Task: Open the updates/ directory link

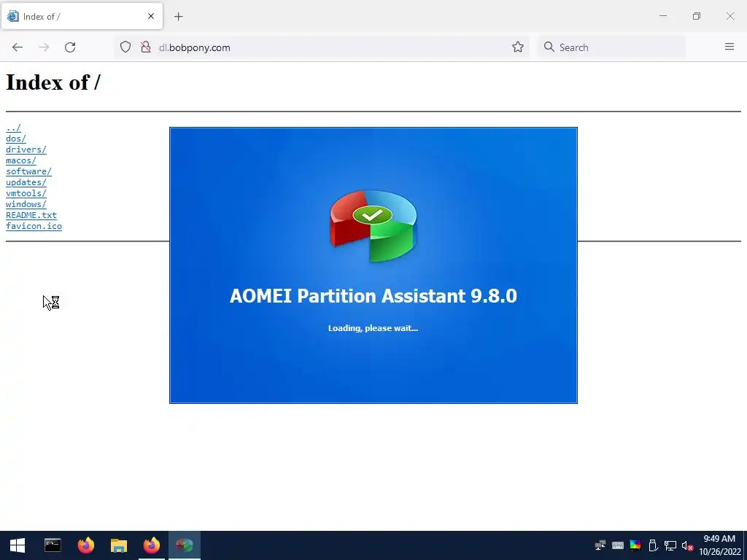Action: (26, 182)
